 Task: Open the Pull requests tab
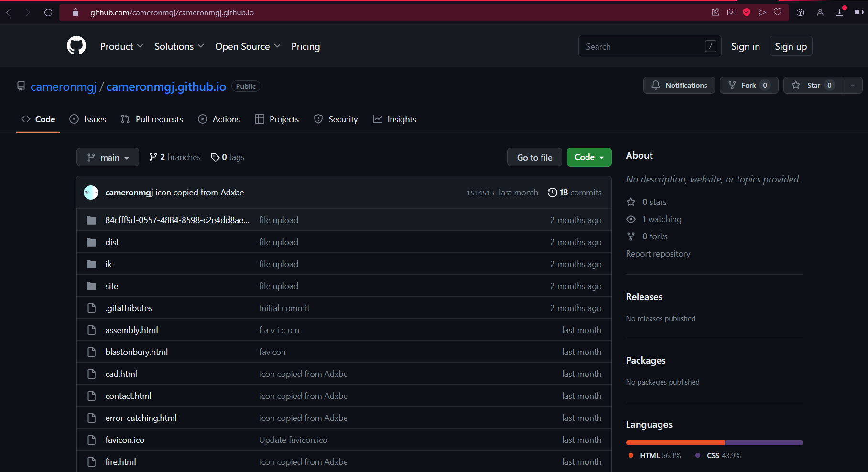[152, 119]
